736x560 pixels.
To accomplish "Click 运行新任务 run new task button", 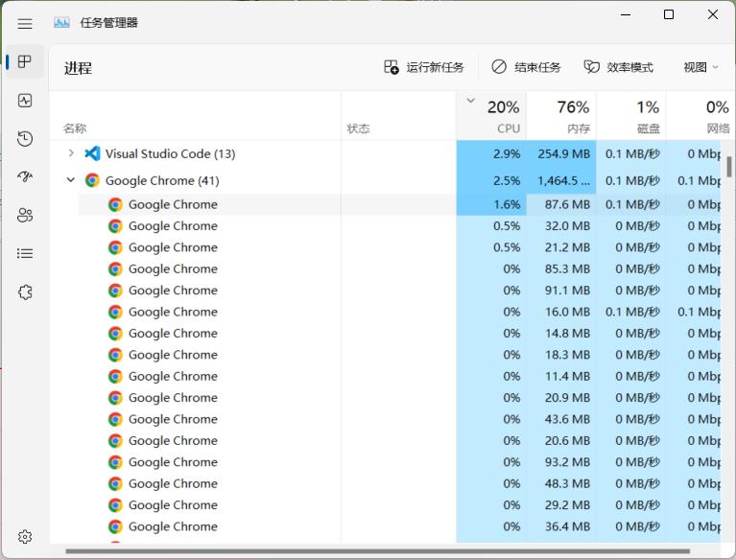I will pyautogui.click(x=424, y=67).
